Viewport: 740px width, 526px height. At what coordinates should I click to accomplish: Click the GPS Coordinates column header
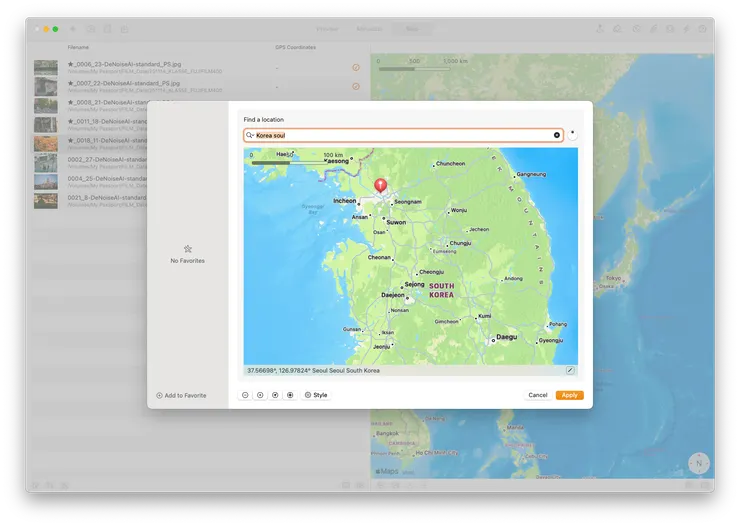295,47
